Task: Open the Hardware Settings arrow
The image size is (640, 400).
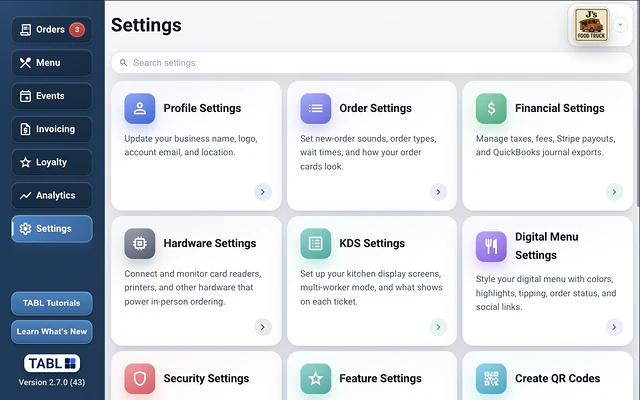Action: (x=263, y=327)
